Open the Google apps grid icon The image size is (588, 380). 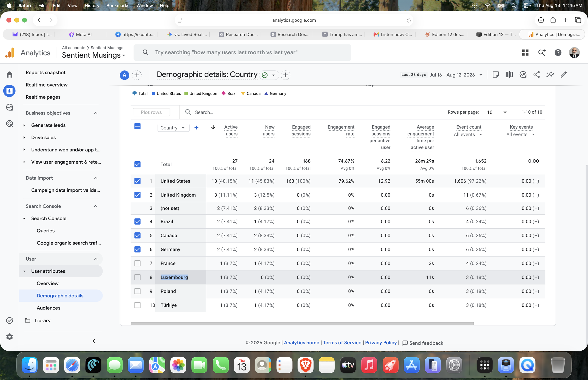pos(525,52)
